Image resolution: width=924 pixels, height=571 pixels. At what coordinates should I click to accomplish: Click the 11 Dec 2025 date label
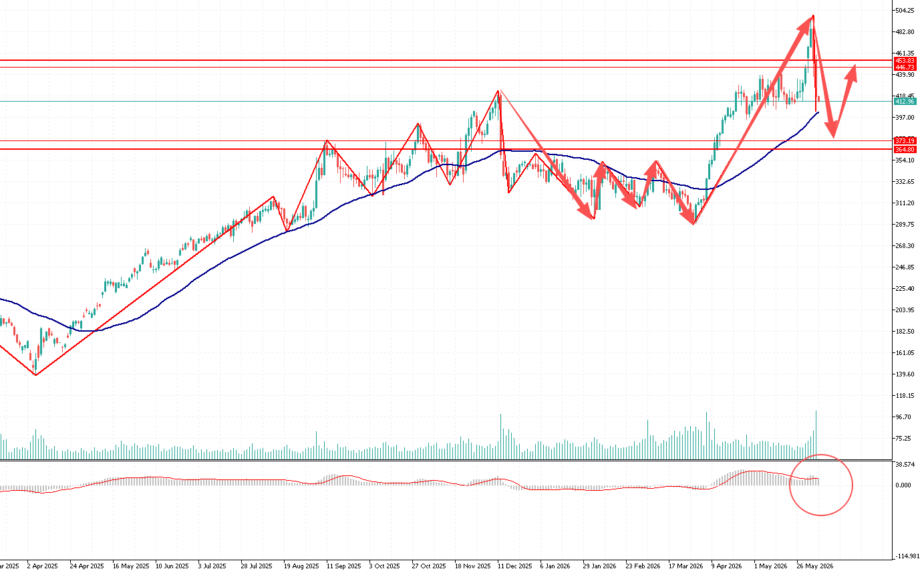click(514, 566)
